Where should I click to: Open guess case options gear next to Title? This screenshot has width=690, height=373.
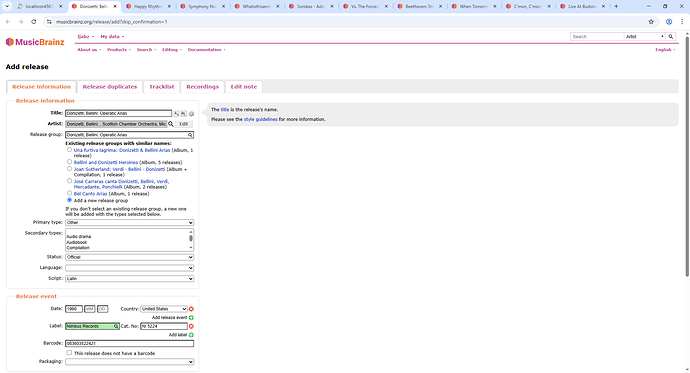tap(191, 113)
